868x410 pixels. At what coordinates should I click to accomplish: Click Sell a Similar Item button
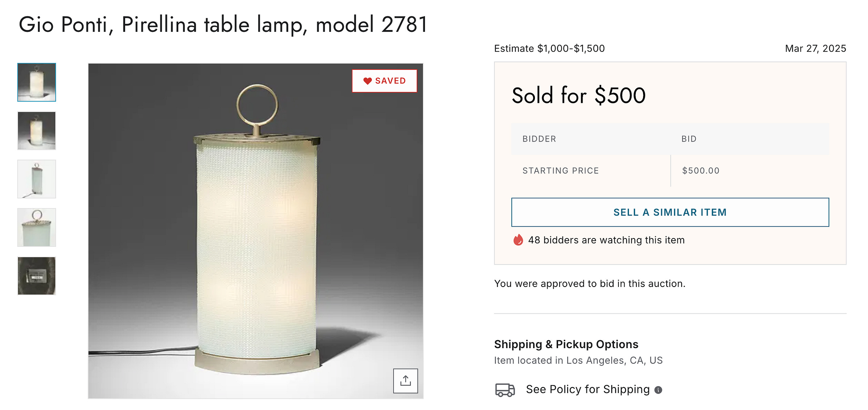670,212
